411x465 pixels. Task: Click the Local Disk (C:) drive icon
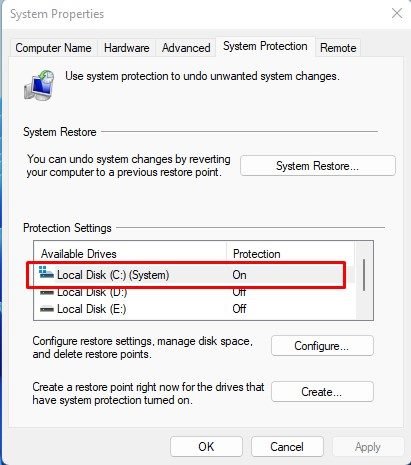(x=46, y=273)
